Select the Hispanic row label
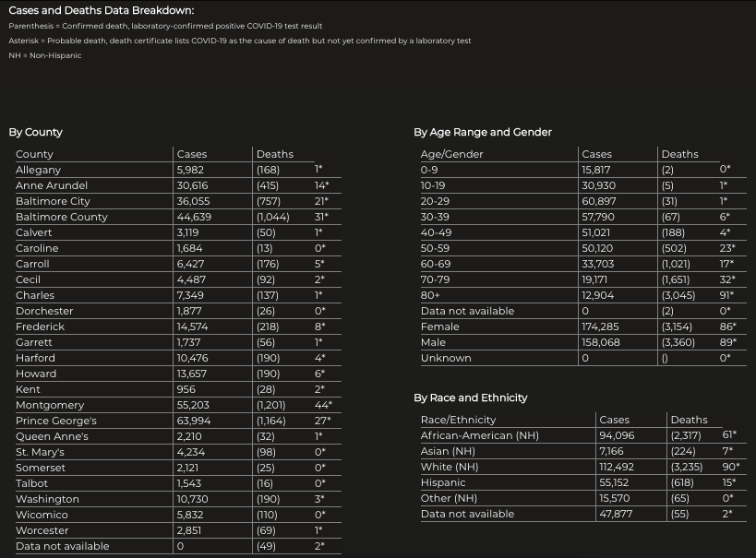 [x=443, y=482]
